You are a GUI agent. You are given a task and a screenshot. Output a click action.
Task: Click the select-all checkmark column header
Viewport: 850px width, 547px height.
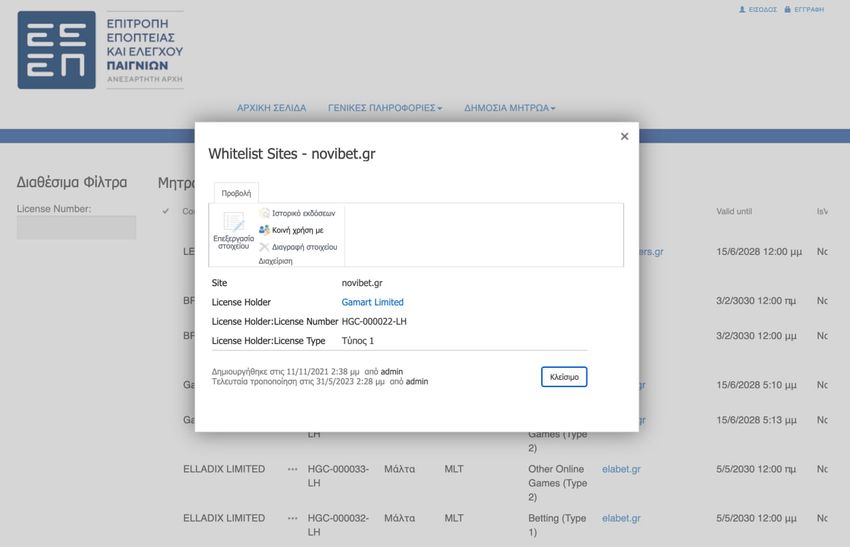coord(165,211)
